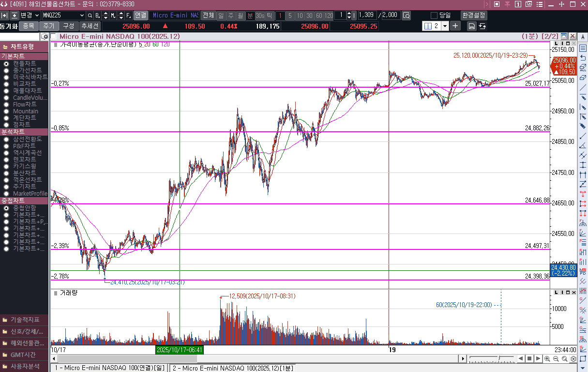
Task: Open the chart split count dropdown
Action: [x=445, y=26]
